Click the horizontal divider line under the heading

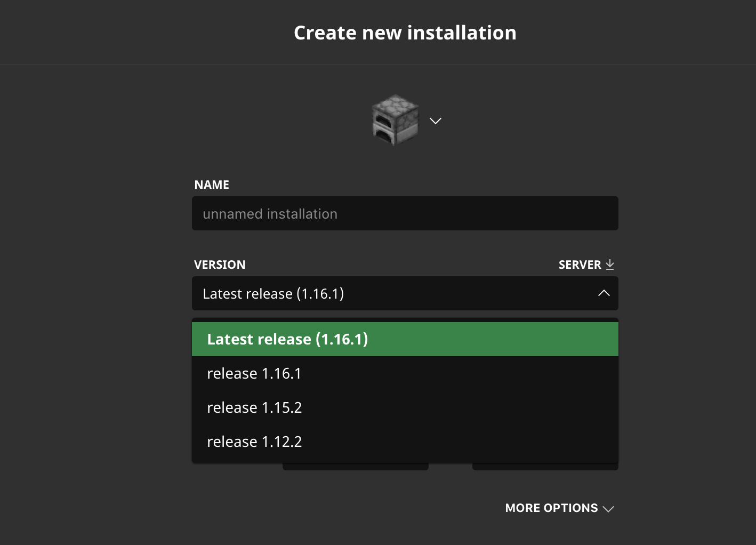[x=378, y=65]
